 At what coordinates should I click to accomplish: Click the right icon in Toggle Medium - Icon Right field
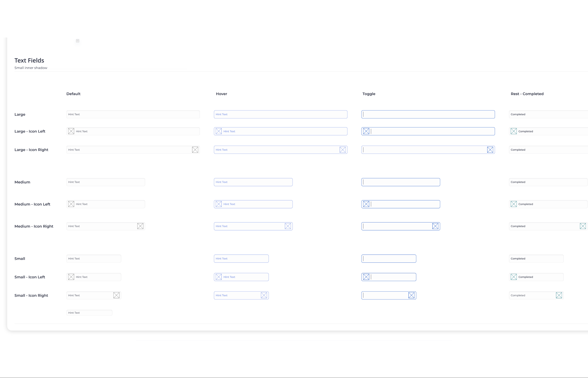435,226
